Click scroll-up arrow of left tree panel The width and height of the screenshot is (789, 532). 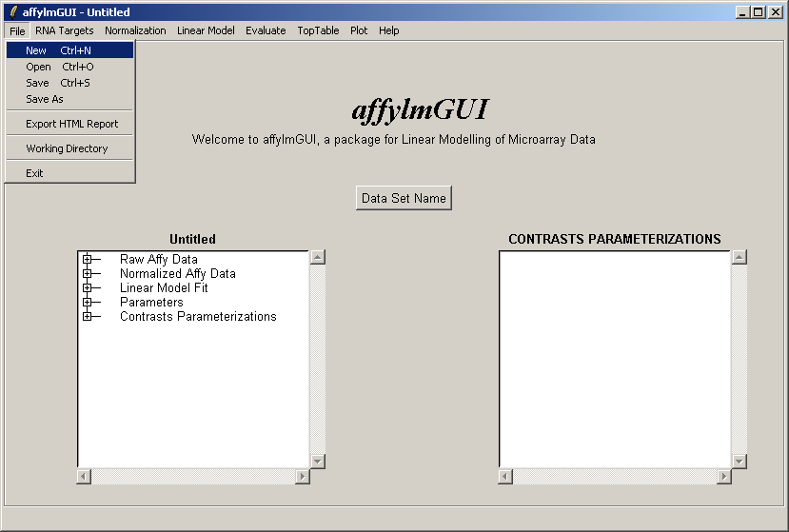click(318, 257)
